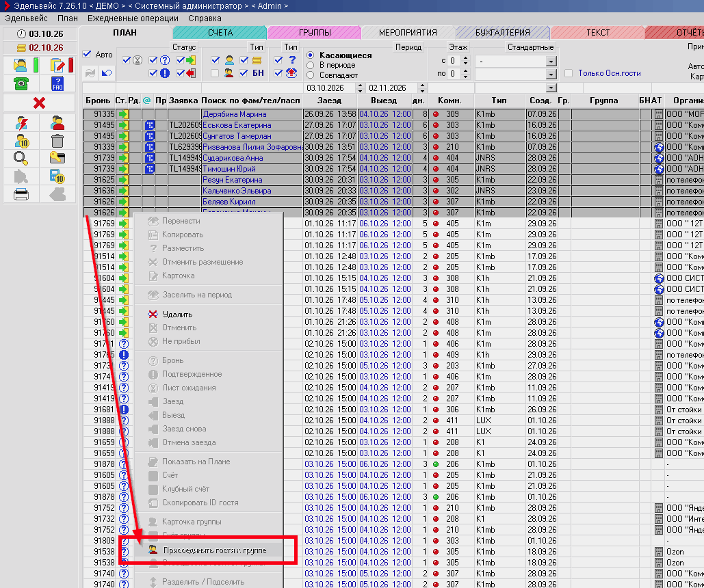Click the guest with red lightning icon
Screen dimensions: 704x588
[x=21, y=123]
